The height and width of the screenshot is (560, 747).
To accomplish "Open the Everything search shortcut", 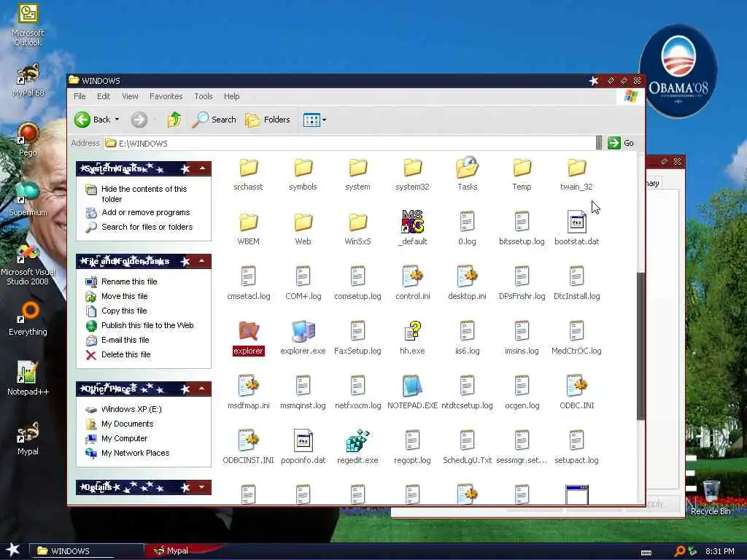I will [x=28, y=319].
